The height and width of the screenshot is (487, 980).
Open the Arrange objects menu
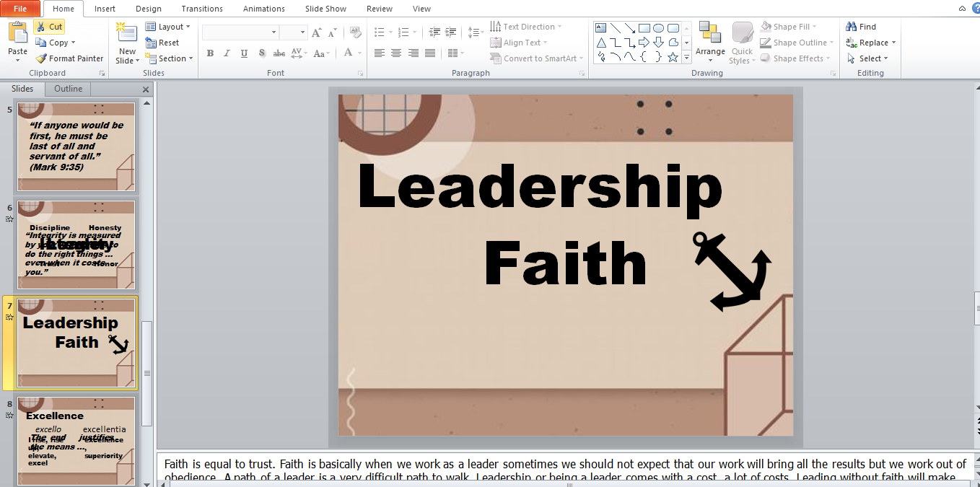pyautogui.click(x=710, y=42)
